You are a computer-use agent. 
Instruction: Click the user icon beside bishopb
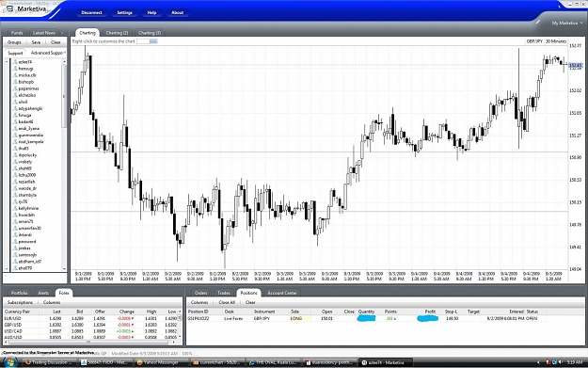[15, 82]
